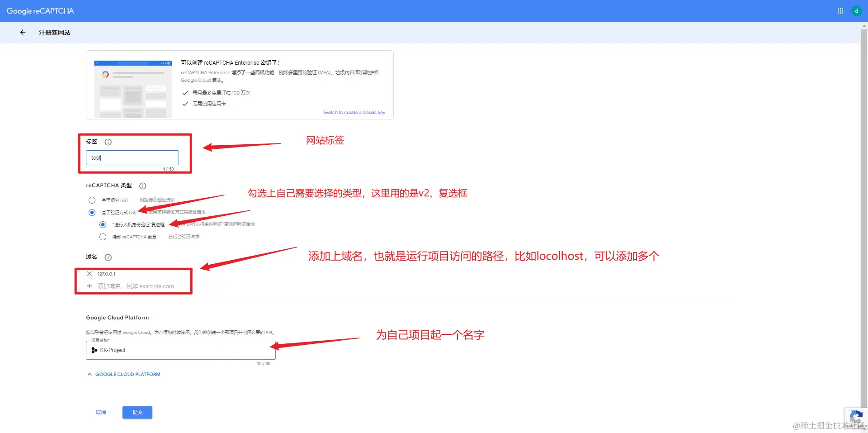The image size is (868, 433).
Task: Select the 基于验证方式 (v2) radio option
Action: coord(92,212)
